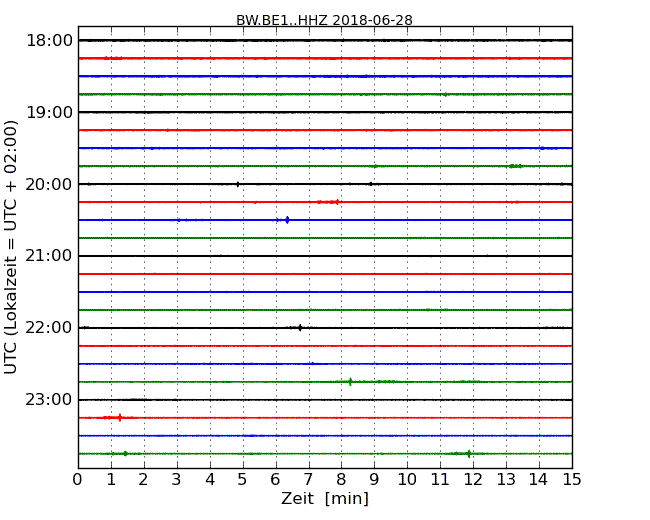This screenshot has height=520, width=650.
Task: Click the x-axis label Zeit [min]
Action: coord(325,498)
